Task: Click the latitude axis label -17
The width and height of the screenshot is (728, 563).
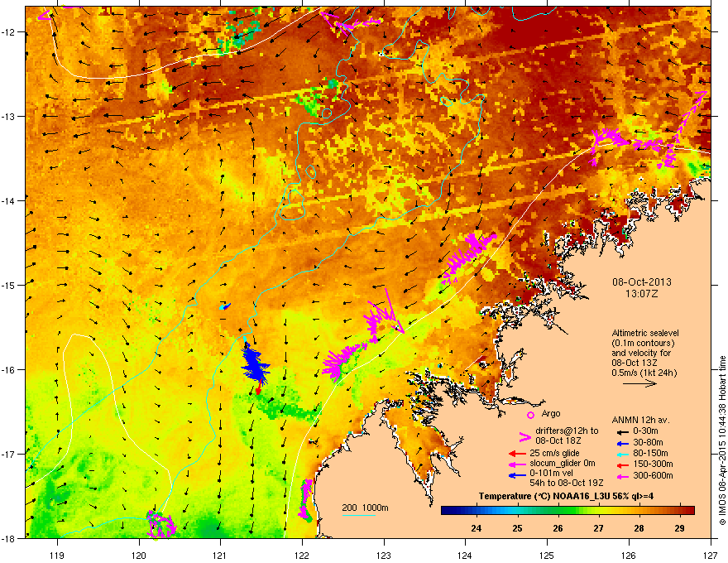Action: (x=9, y=454)
